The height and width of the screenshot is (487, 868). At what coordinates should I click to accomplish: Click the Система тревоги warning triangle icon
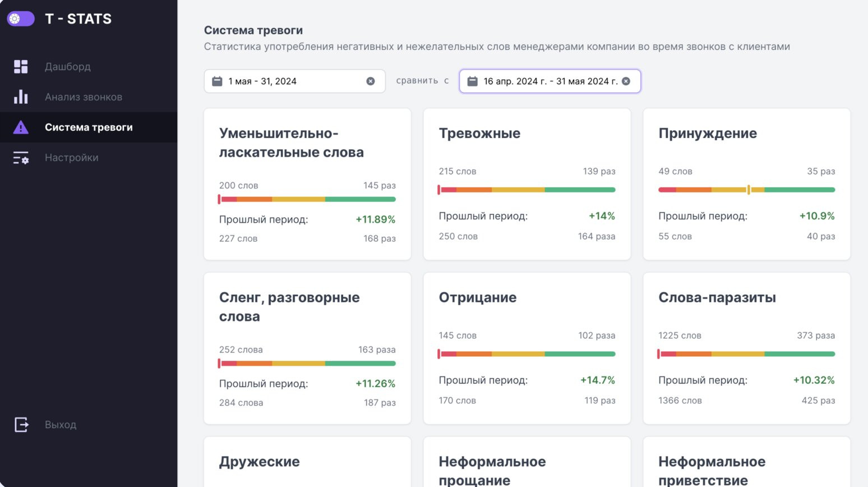[x=21, y=127]
